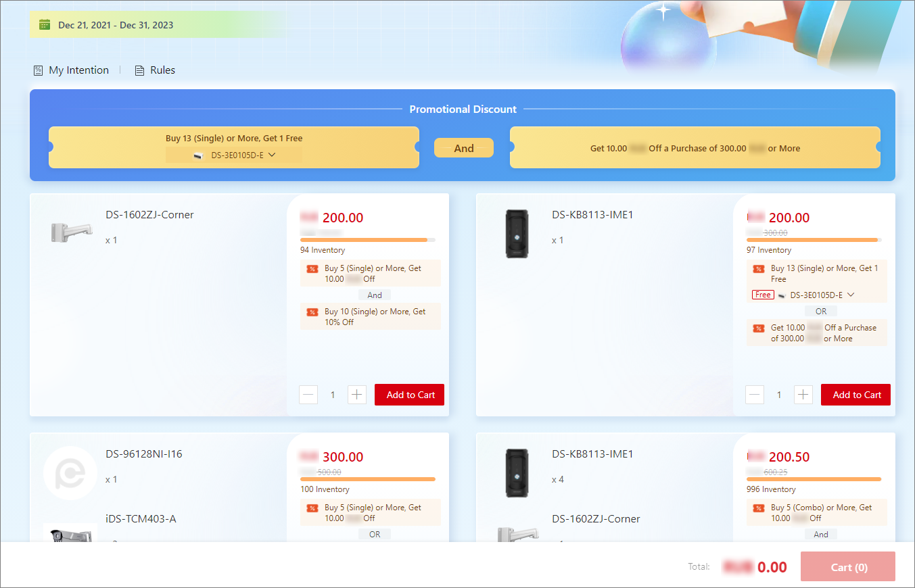The height and width of the screenshot is (588, 915).
Task: Click the red 0.00 total amount
Action: pyautogui.click(x=772, y=567)
